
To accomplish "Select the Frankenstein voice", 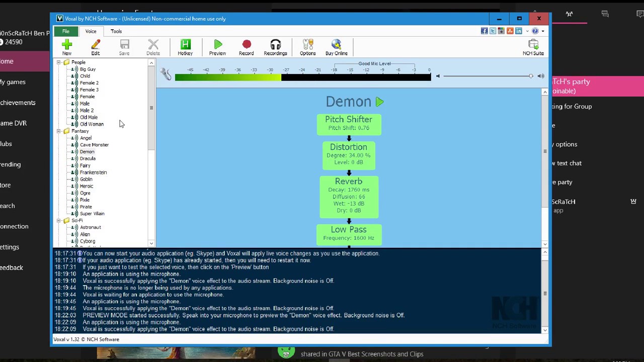I will point(93,172).
